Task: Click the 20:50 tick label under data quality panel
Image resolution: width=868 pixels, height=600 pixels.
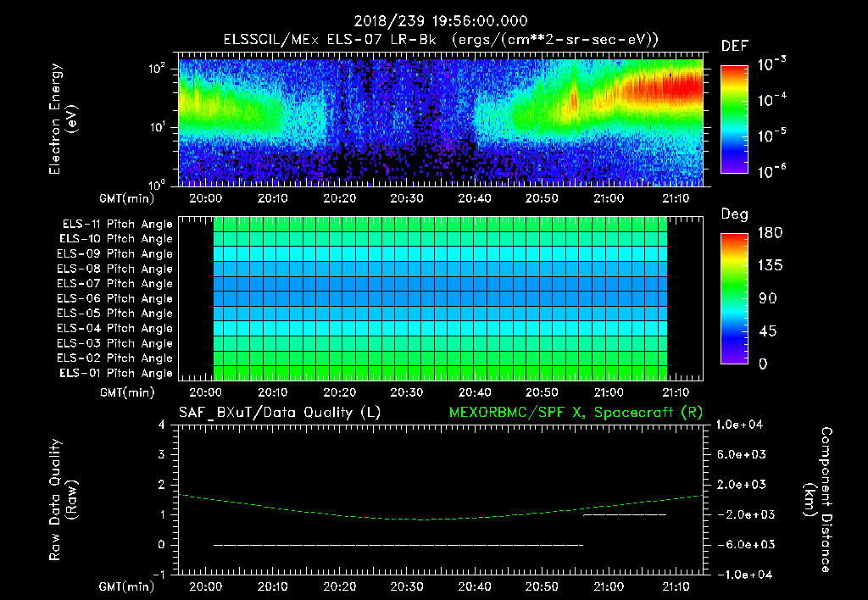Action: (x=542, y=586)
